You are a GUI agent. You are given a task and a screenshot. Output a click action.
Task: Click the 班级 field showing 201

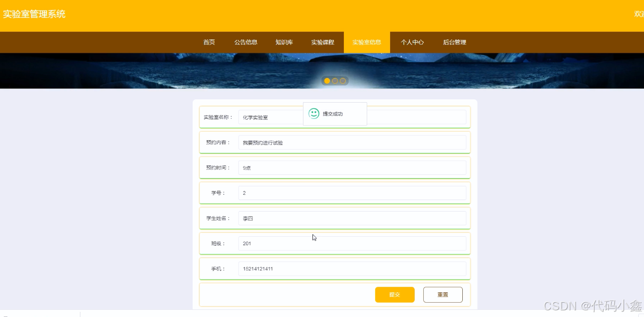coord(352,243)
